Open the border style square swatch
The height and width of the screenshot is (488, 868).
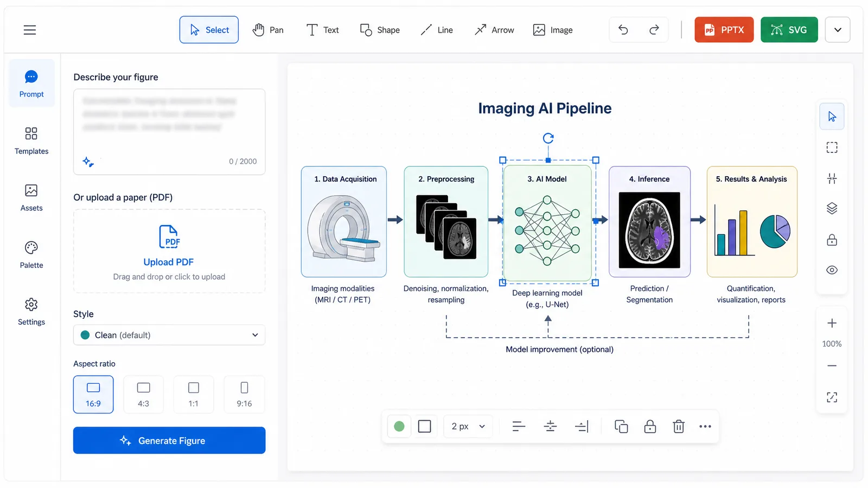[x=425, y=427]
